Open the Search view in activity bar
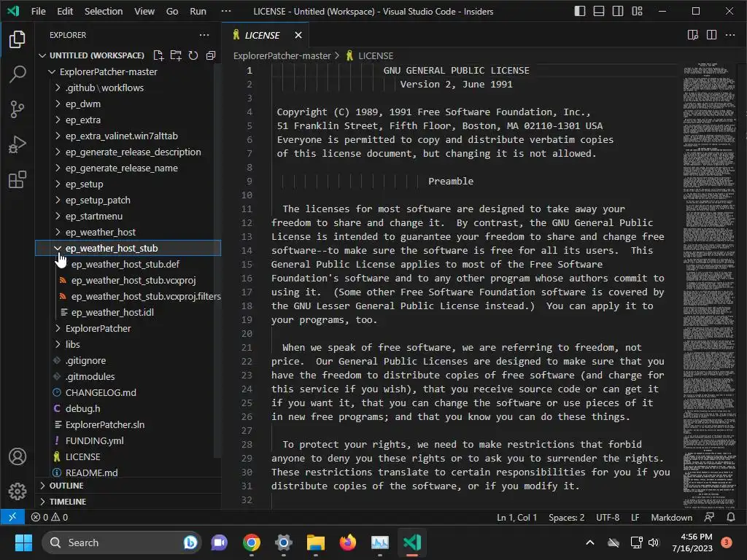The width and height of the screenshot is (747, 560). (18, 74)
